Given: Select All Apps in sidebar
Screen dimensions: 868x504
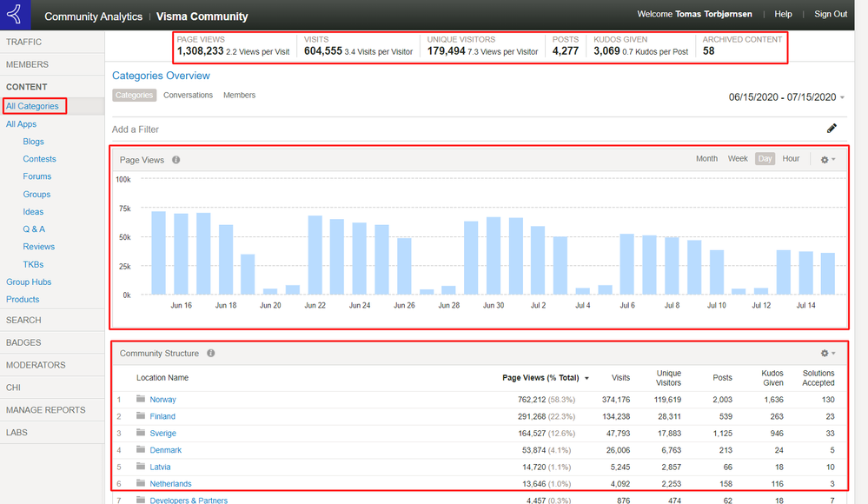Looking at the screenshot, I should click(21, 124).
